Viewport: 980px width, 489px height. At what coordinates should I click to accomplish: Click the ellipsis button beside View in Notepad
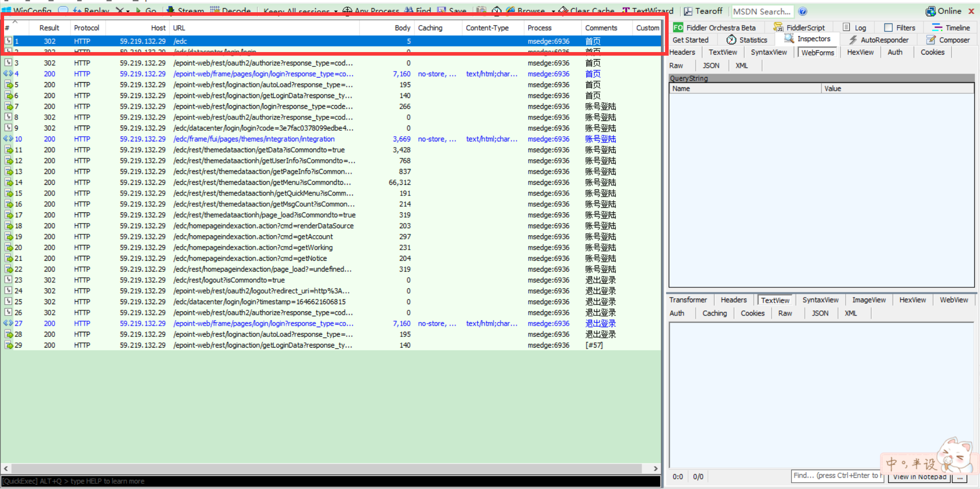pyautogui.click(x=960, y=477)
